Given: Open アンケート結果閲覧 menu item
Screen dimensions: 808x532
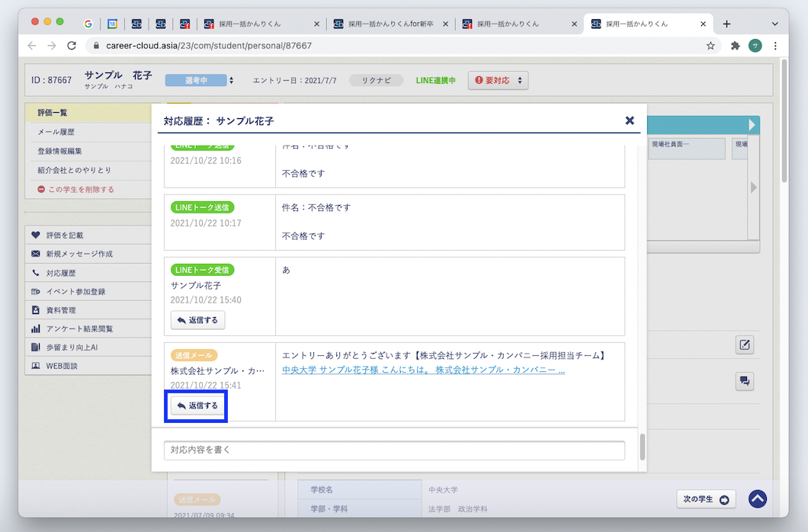Looking at the screenshot, I should 88,328.
